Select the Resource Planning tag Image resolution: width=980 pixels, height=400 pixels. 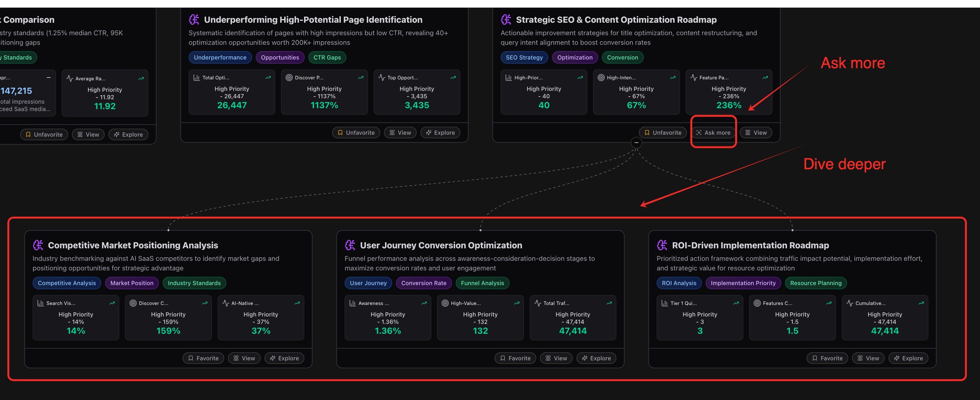click(815, 283)
